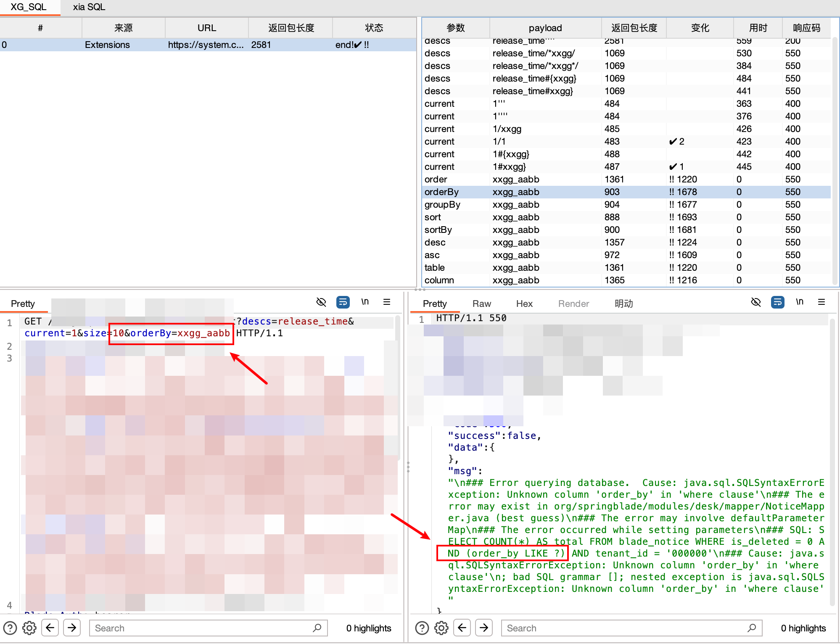Image resolution: width=840 pixels, height=644 pixels.
Task: Toggle word wrap icon in request pane
Action: pyautogui.click(x=343, y=302)
